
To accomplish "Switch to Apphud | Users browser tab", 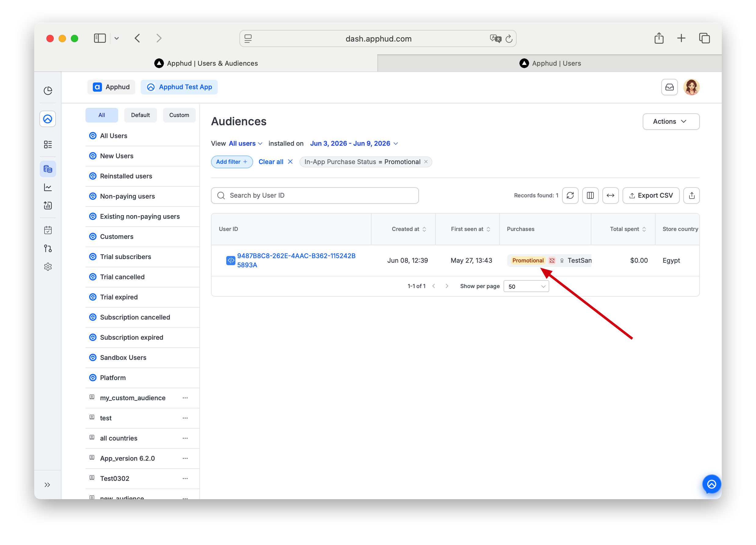I will pyautogui.click(x=549, y=63).
